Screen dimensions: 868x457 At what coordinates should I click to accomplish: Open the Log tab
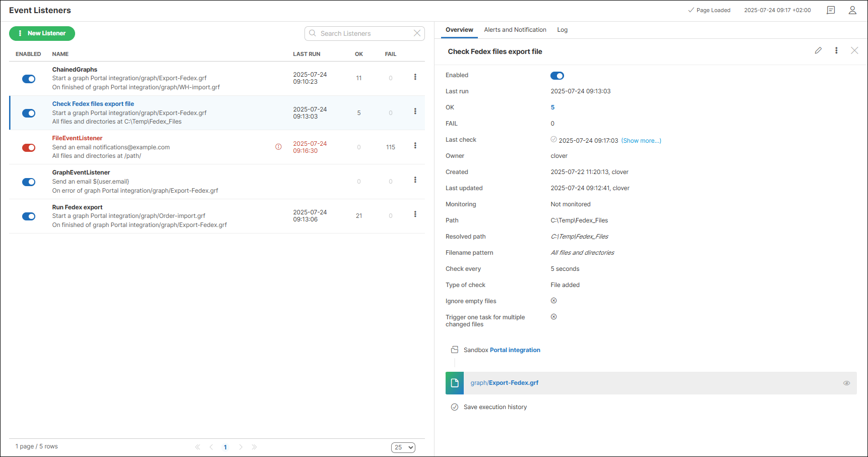(562, 30)
